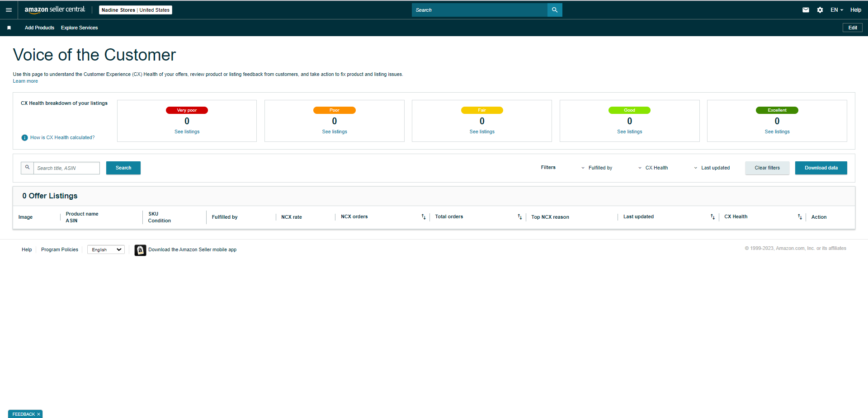Open the EN language dropdown
This screenshot has width=868, height=418.
(837, 10)
